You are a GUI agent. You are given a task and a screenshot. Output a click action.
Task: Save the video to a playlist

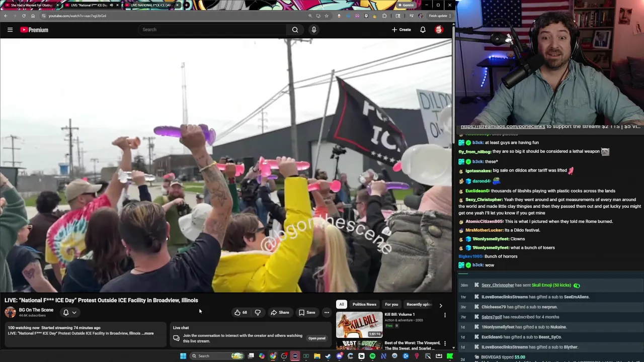pyautogui.click(x=307, y=312)
